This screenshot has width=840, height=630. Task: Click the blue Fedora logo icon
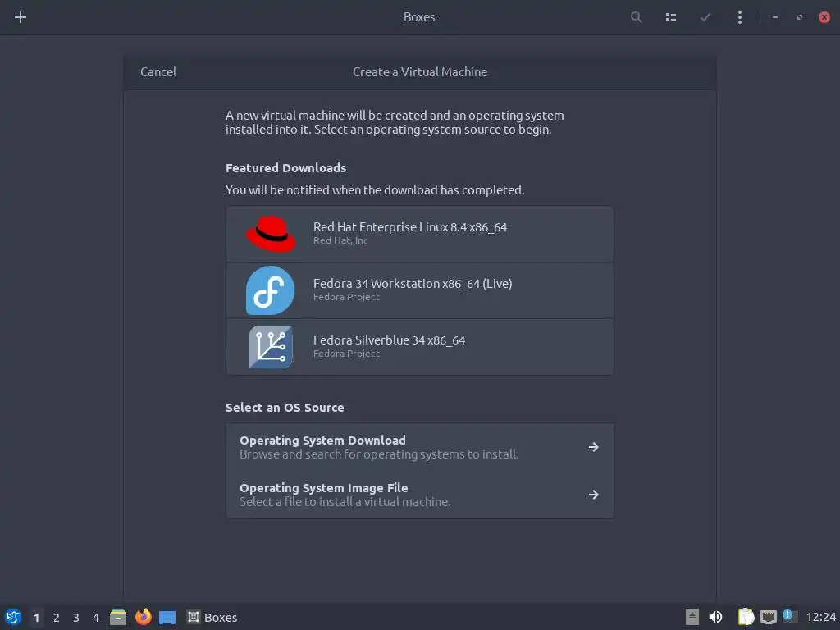pyautogui.click(x=270, y=290)
